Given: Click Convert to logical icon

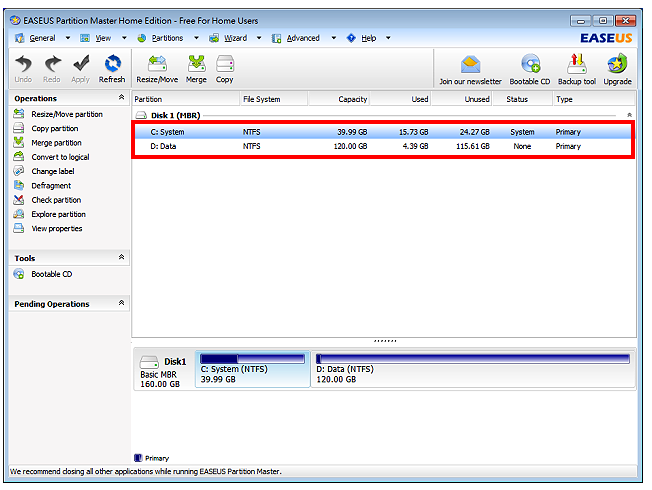Looking at the screenshot, I should [19, 156].
